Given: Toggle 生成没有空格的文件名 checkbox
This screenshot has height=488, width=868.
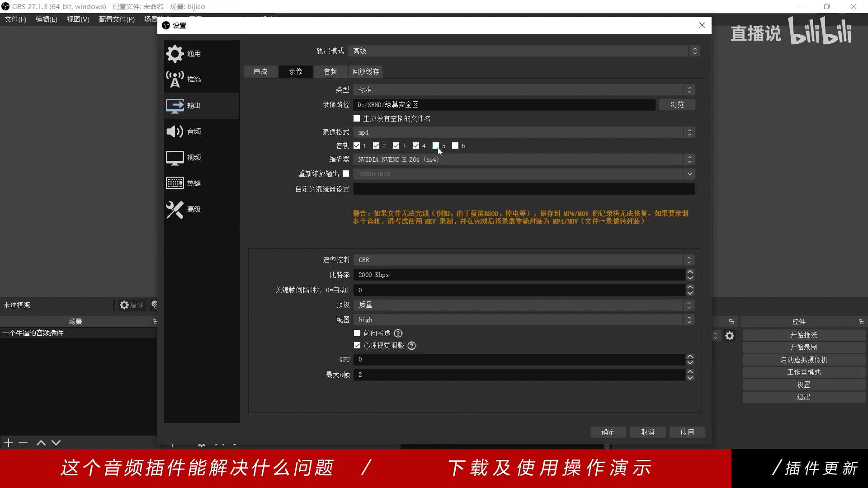Looking at the screenshot, I should tap(357, 118).
